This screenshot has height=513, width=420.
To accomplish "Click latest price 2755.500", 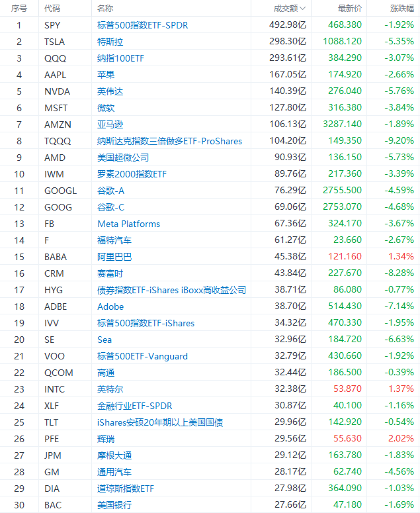I will pyautogui.click(x=342, y=190).
